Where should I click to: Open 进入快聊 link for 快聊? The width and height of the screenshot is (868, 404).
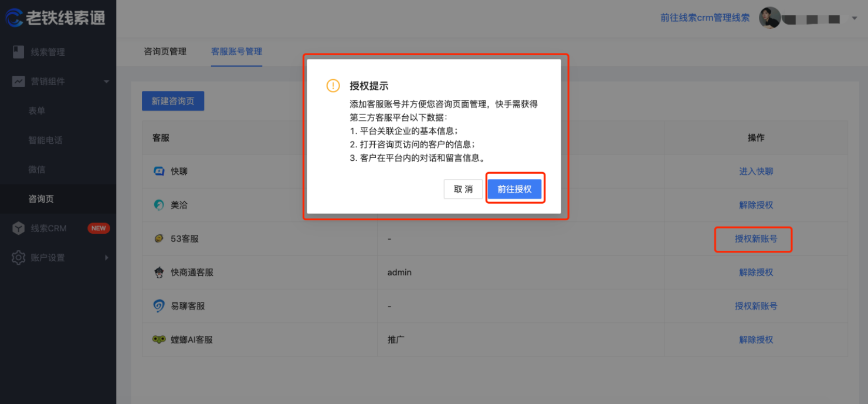tap(756, 171)
